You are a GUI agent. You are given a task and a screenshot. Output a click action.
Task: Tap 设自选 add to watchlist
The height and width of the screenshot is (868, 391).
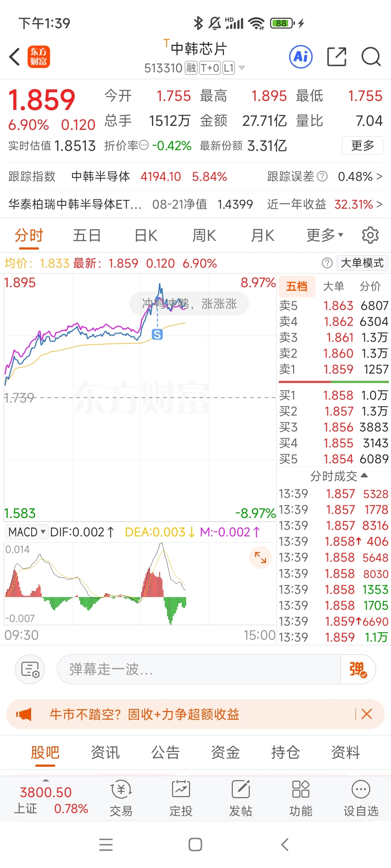[x=361, y=798]
